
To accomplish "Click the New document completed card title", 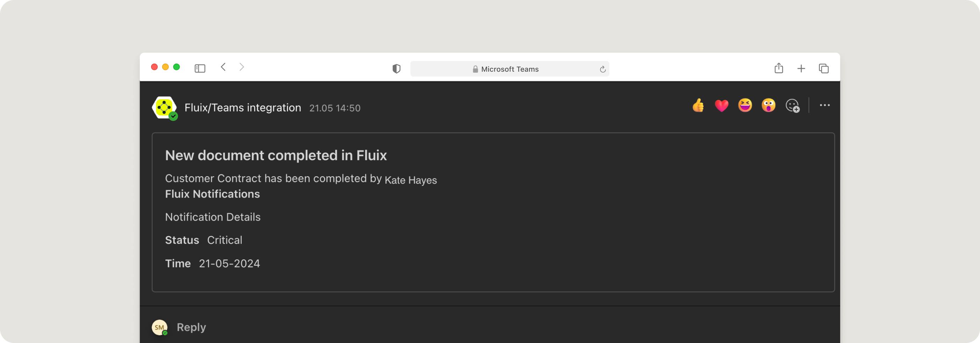I will click(x=276, y=156).
